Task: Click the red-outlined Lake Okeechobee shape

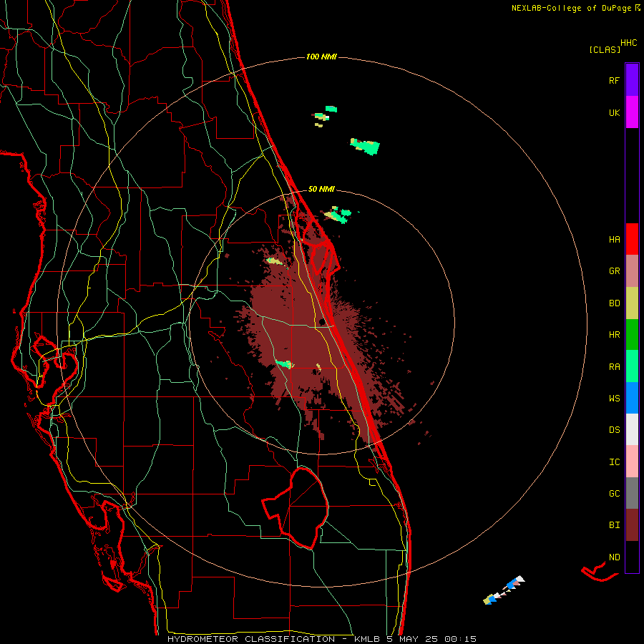Action: coord(296,507)
